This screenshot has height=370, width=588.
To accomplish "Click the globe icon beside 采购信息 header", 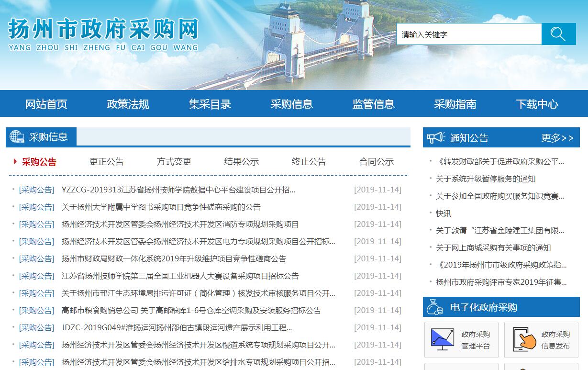I will click(x=17, y=137).
